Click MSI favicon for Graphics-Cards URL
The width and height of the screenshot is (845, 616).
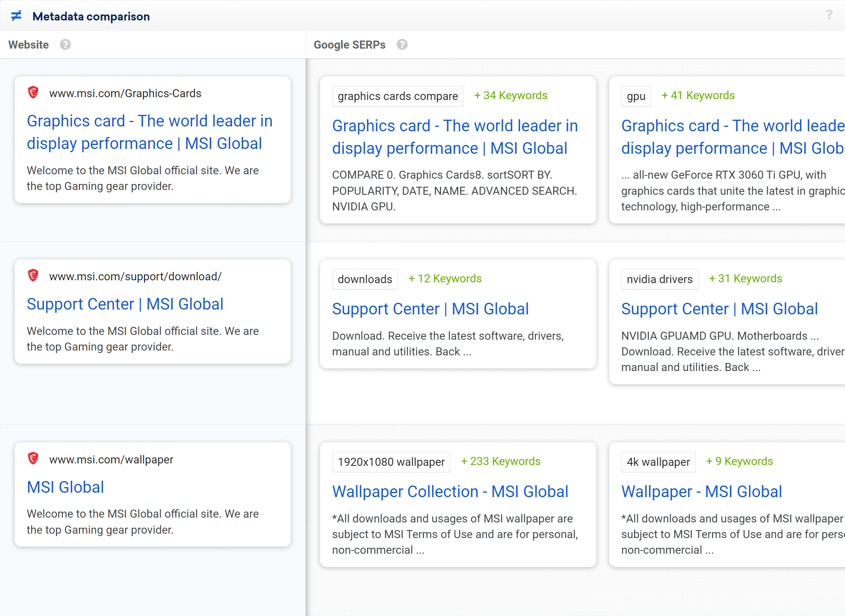33,93
